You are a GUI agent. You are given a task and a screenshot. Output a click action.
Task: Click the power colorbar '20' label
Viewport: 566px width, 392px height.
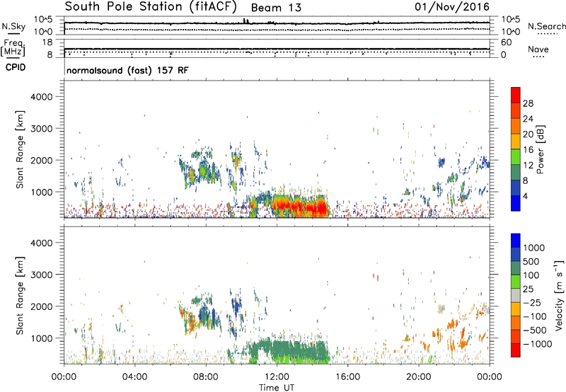click(x=528, y=134)
